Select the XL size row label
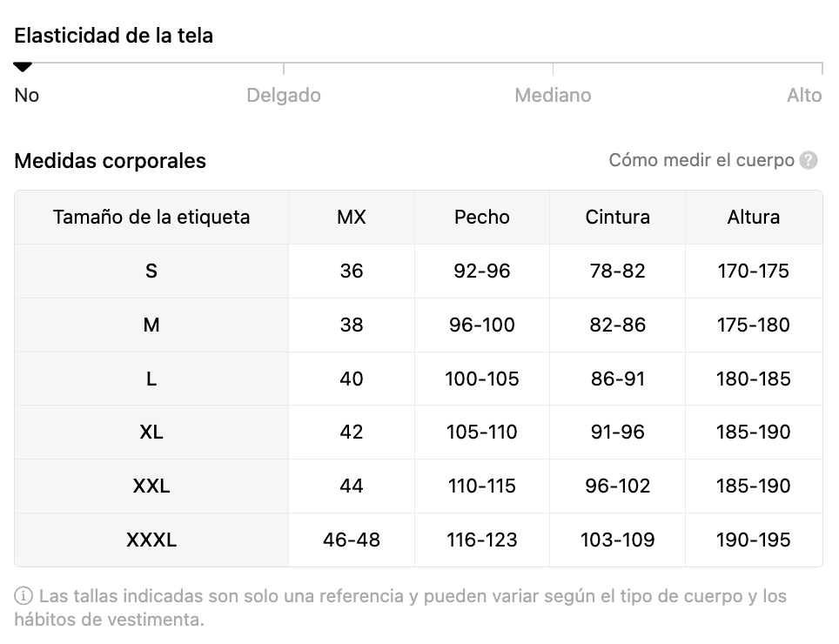Screen dimensions: 839x644 [x=151, y=433]
